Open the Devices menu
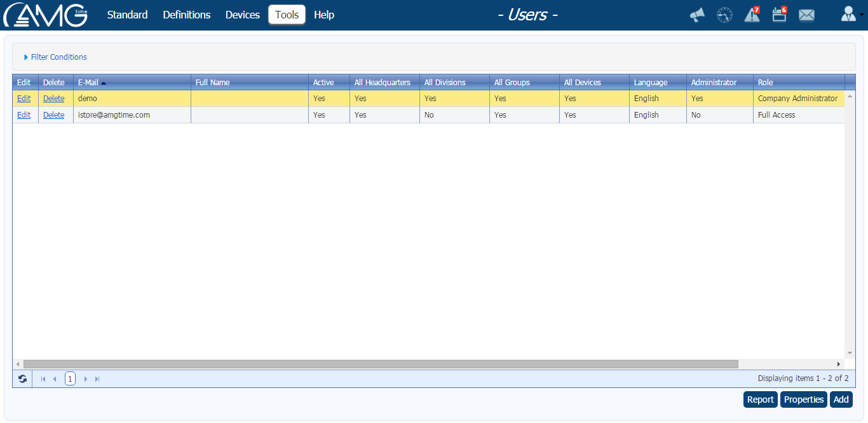Image resolution: width=868 pixels, height=423 pixels. pos(242,15)
